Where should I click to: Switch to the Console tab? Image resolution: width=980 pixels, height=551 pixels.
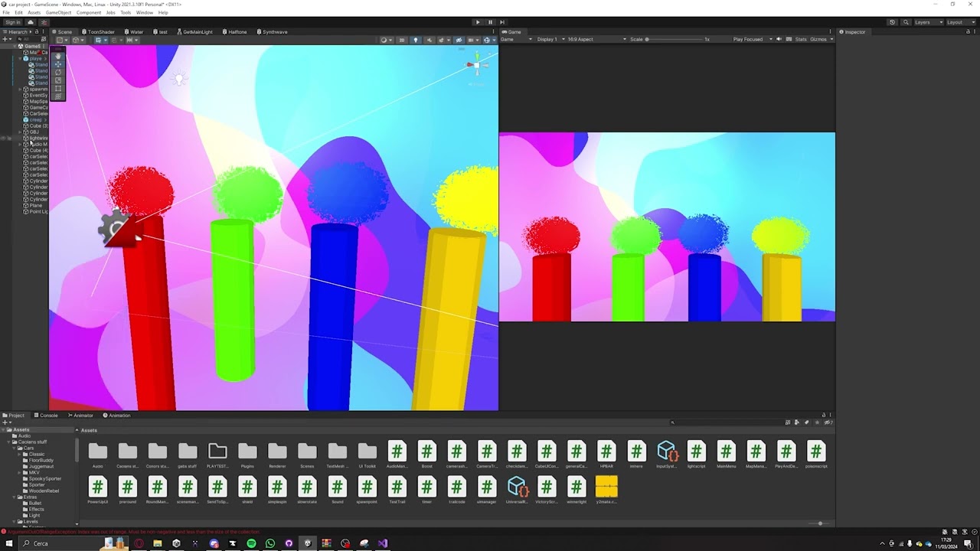point(46,416)
